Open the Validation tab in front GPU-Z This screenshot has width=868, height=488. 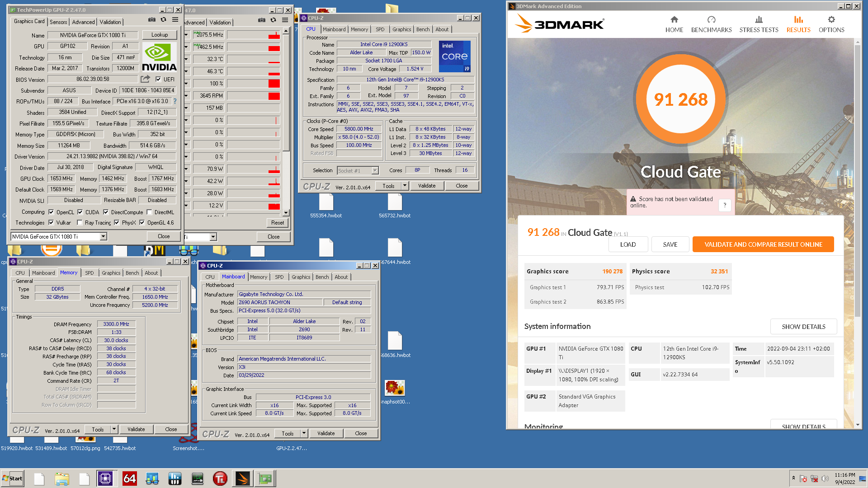click(110, 22)
